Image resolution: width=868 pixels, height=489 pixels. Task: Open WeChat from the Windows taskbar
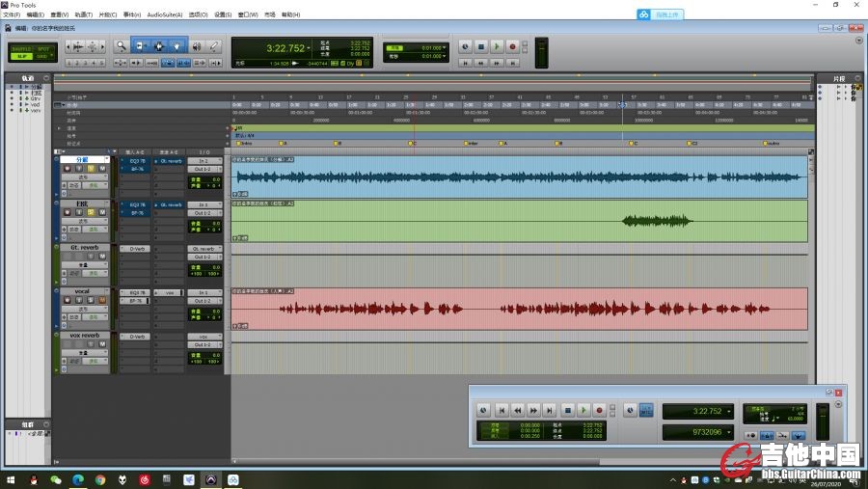(x=56, y=479)
